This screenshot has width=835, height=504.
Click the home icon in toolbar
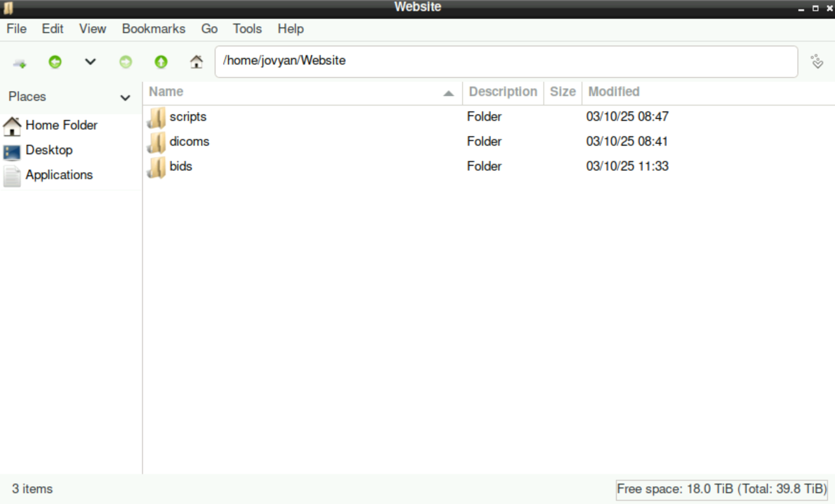[x=196, y=62]
